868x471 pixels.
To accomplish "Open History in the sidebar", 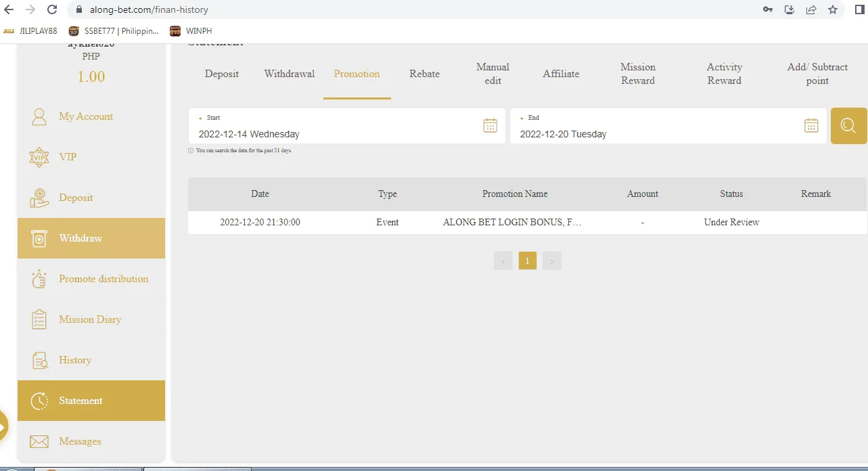I will tap(91, 360).
